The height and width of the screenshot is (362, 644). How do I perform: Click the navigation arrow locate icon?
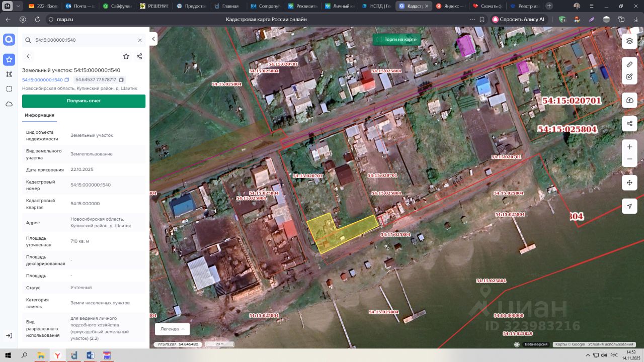pos(629,206)
